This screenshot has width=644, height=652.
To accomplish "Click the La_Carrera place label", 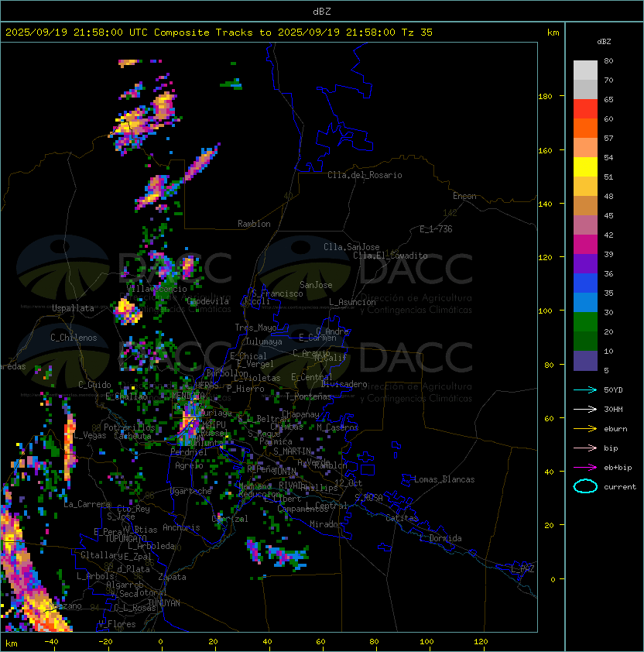I will [87, 504].
